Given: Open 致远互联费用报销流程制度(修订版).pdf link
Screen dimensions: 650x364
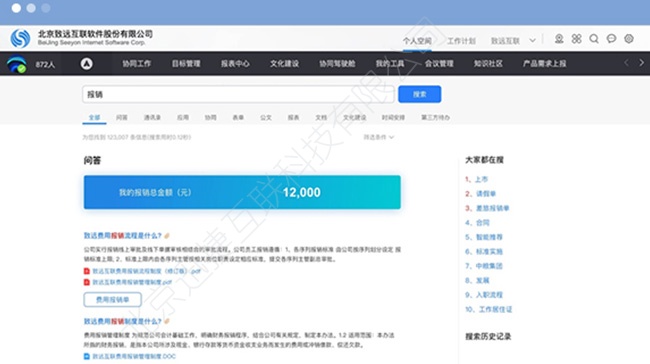Looking at the screenshot, I should [146, 271].
